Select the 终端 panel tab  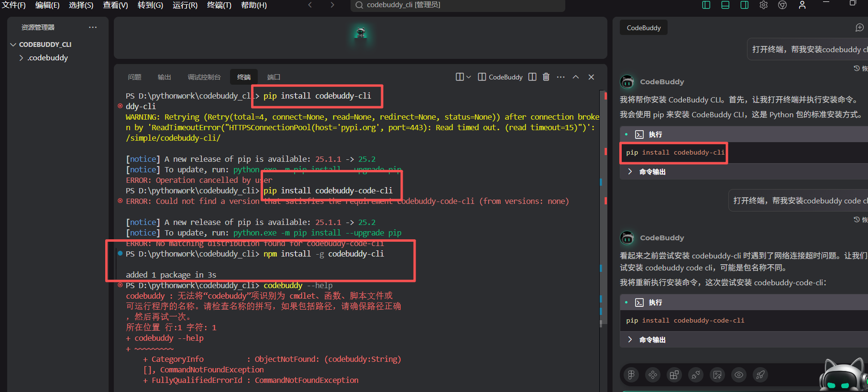point(244,77)
